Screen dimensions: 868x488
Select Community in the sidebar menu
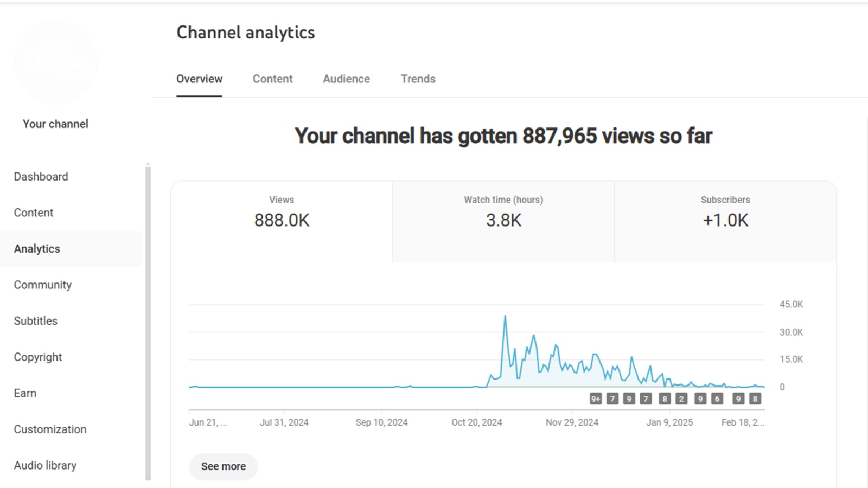point(42,285)
